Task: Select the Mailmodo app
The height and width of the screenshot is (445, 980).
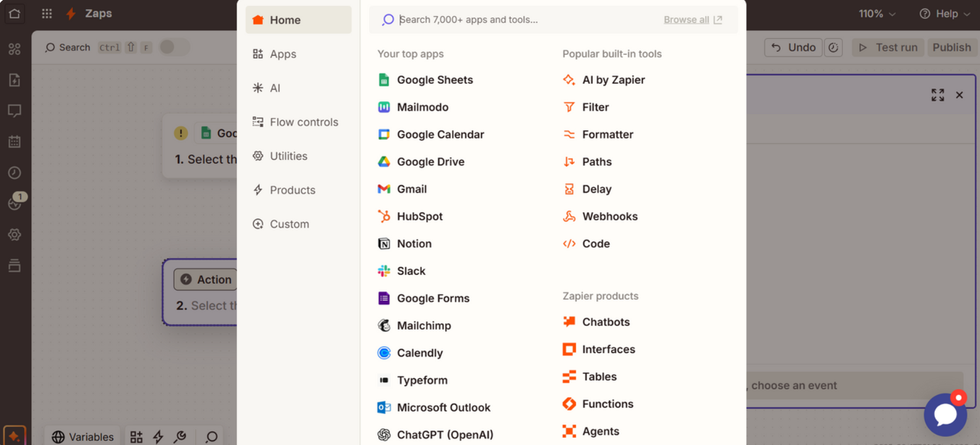Action: pos(413,107)
